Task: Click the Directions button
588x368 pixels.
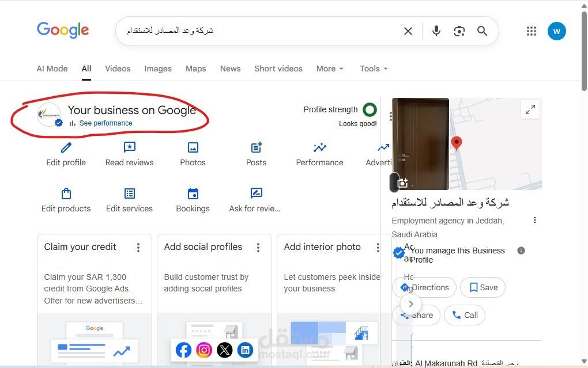Action: pos(424,287)
